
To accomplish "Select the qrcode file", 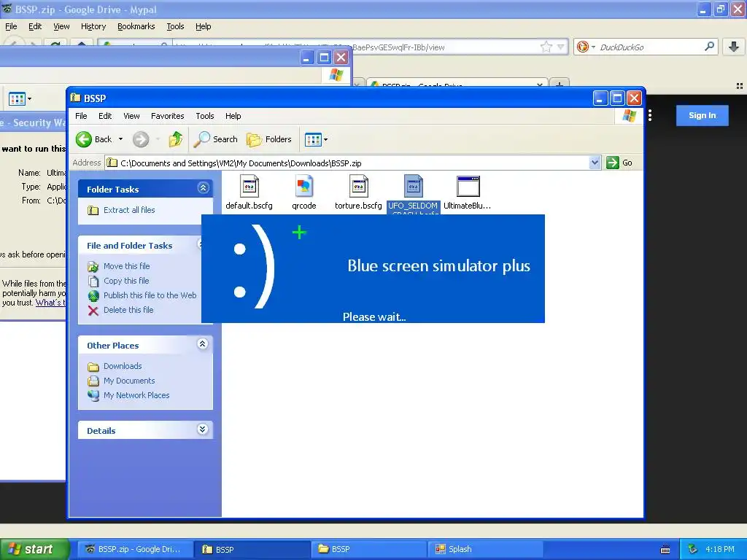I will [304, 192].
